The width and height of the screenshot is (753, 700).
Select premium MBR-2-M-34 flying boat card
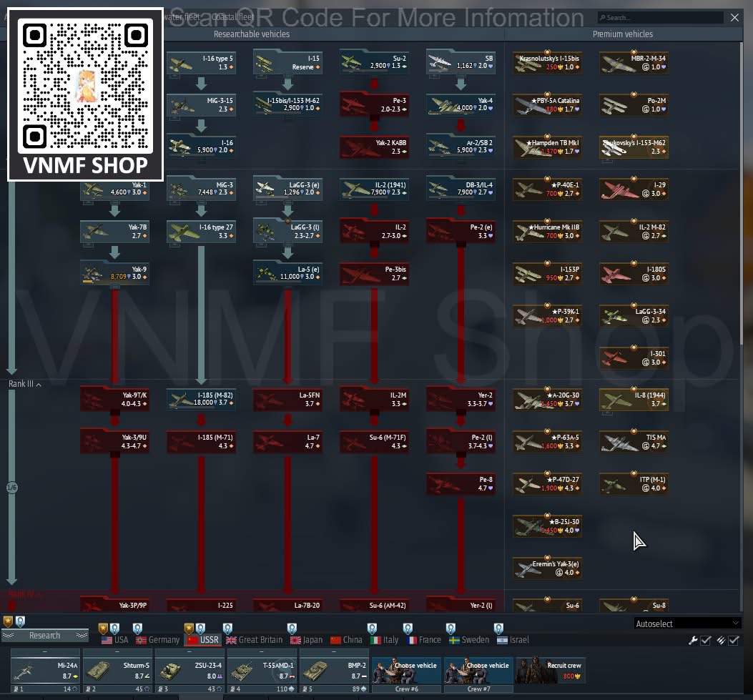pyautogui.click(x=634, y=63)
